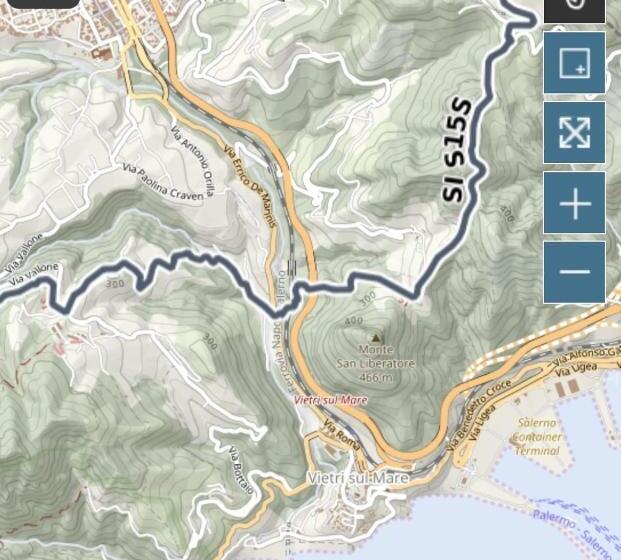Select the SI S15S trail label
Viewport: 621px width, 560px height.
(x=457, y=150)
